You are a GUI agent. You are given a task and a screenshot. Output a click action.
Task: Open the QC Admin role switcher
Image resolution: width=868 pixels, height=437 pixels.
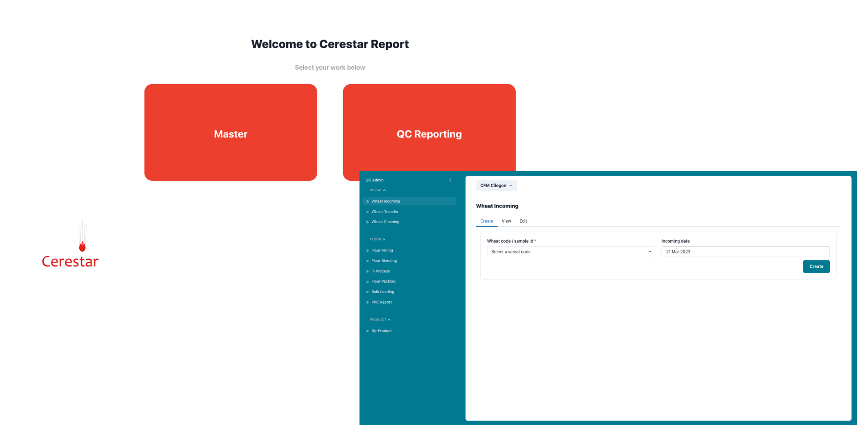click(x=408, y=180)
